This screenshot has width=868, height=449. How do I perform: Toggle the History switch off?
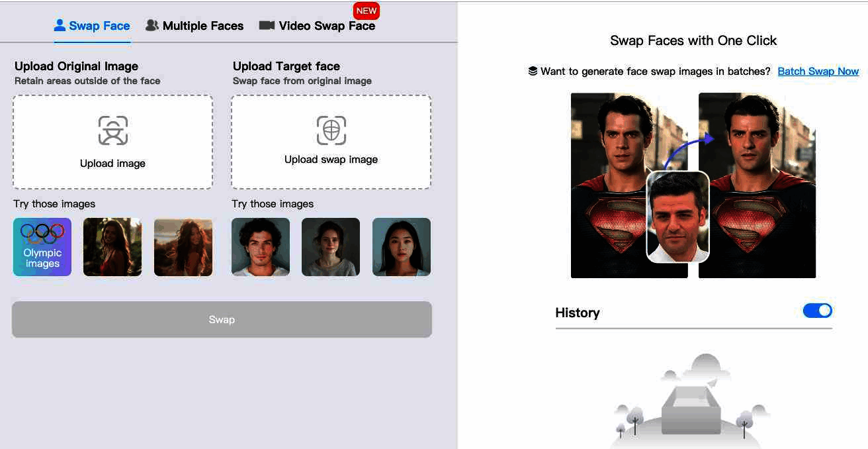(x=818, y=311)
